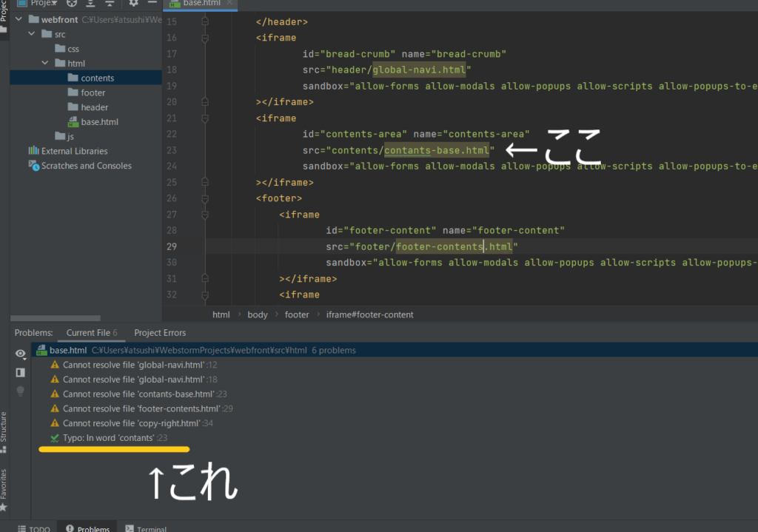Select External Libraries node
The width and height of the screenshot is (758, 532).
click(x=68, y=151)
